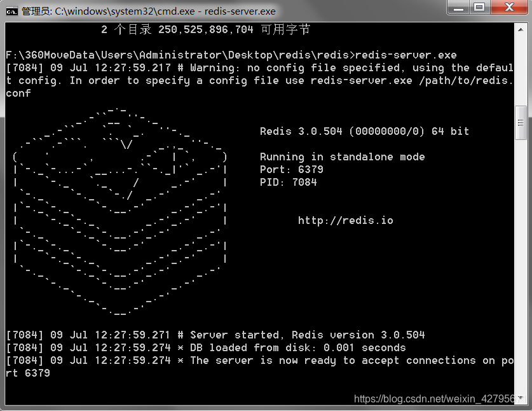Click the 'rt 6379' wrapped line

pos(28,373)
